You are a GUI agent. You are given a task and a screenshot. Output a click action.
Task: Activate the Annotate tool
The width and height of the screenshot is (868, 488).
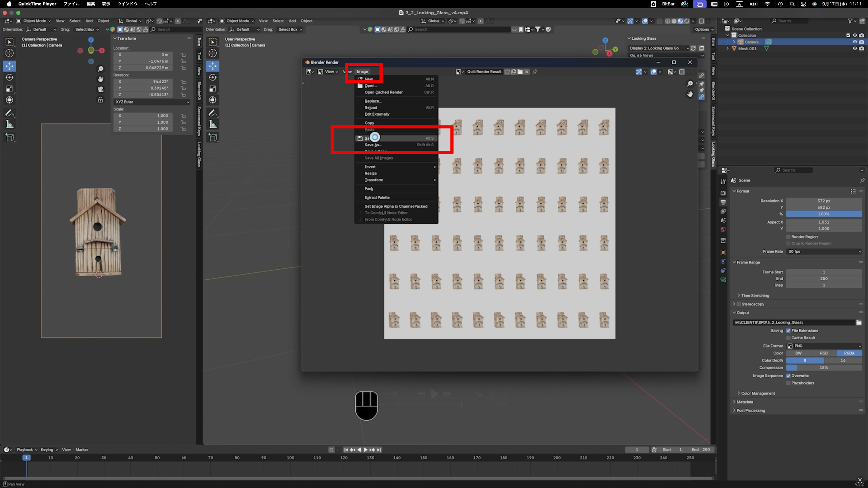[9, 113]
